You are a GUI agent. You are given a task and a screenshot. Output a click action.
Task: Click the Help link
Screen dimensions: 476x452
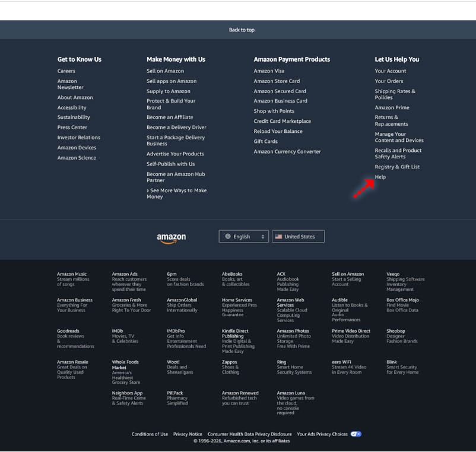(x=380, y=177)
